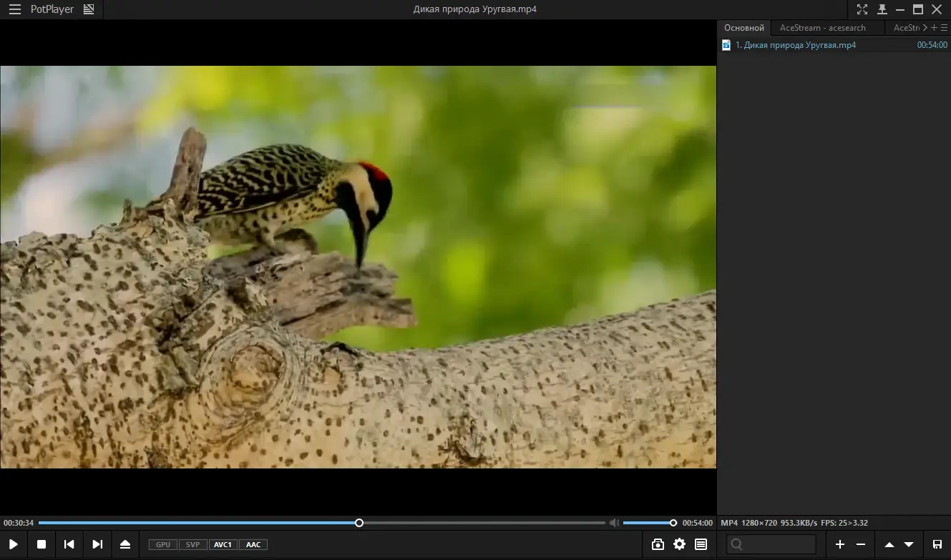Toggle always-on-top with the pin icon
The height and width of the screenshot is (560, 951).
(x=882, y=9)
